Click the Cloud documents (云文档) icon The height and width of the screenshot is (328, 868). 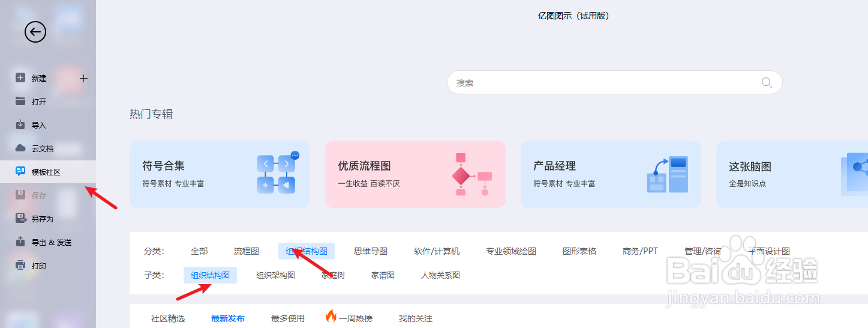click(x=20, y=148)
